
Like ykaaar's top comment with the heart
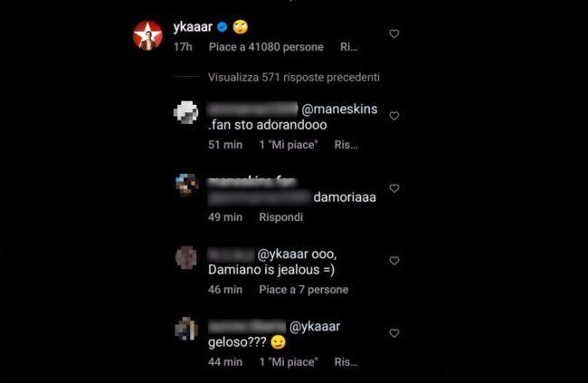394,34
